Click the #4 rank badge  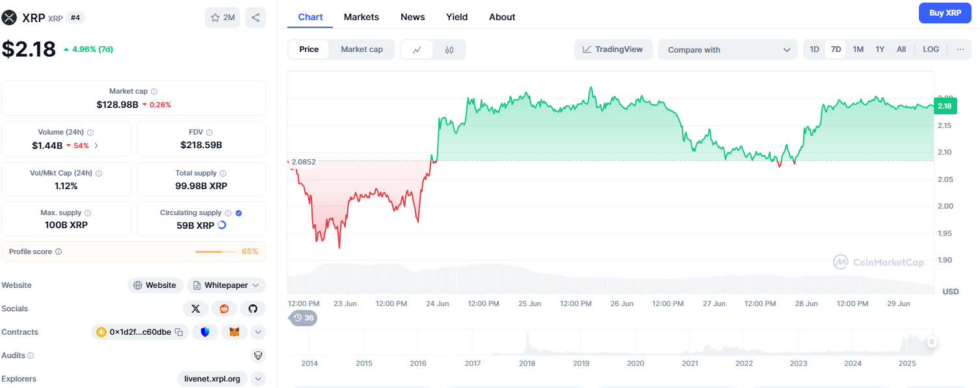75,18
